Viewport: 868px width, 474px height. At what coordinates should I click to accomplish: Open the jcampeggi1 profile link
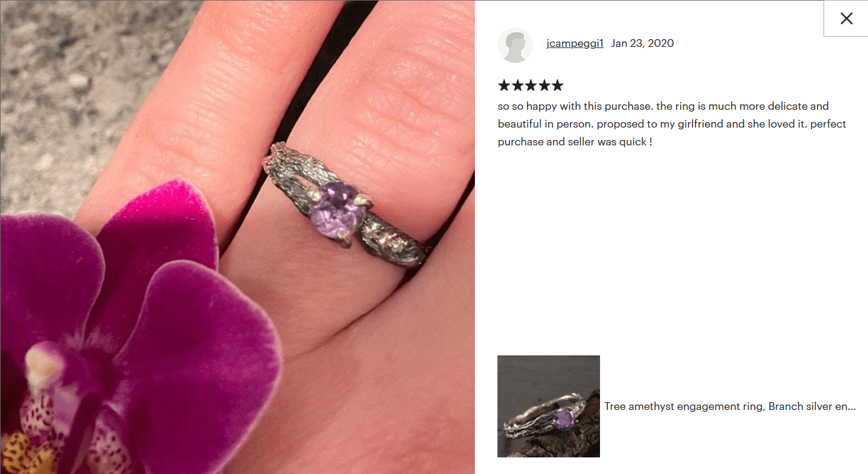575,43
